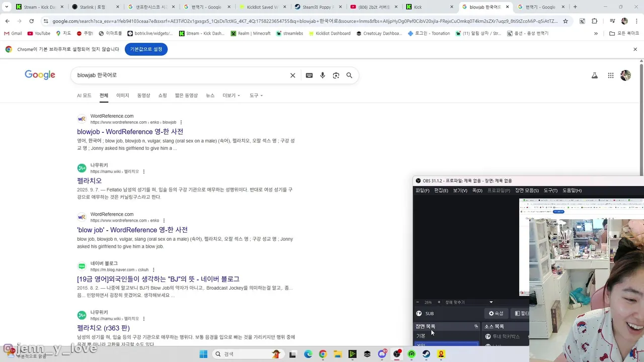Dismiss the default browser notification bar
This screenshot has height=362, width=644.
[x=635, y=49]
